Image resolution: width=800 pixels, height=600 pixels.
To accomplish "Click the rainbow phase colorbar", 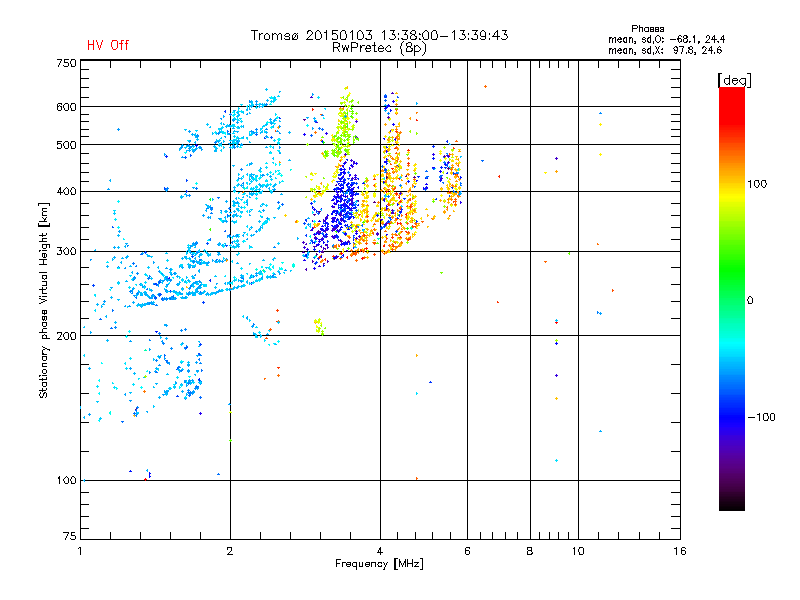I will (x=732, y=299).
